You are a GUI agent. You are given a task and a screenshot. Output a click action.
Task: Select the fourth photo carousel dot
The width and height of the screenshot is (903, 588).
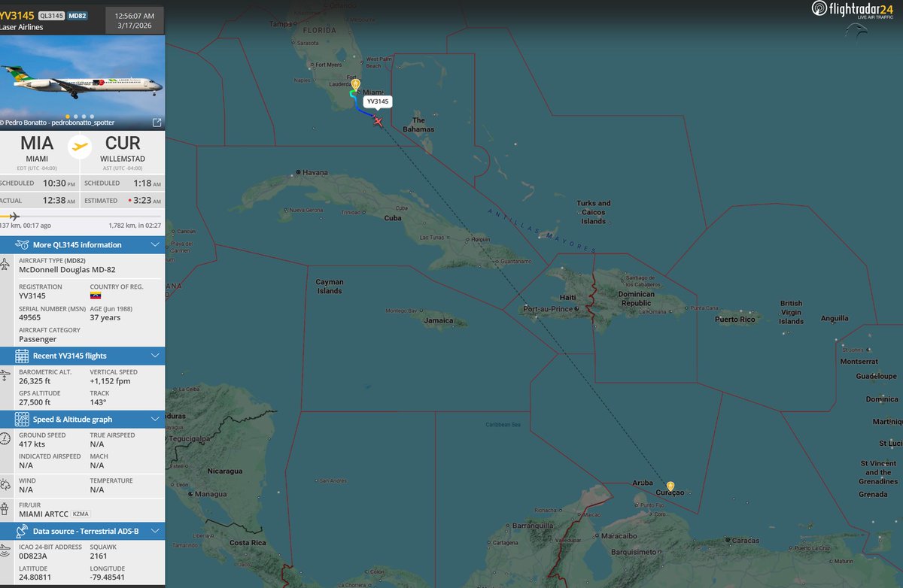click(90, 117)
